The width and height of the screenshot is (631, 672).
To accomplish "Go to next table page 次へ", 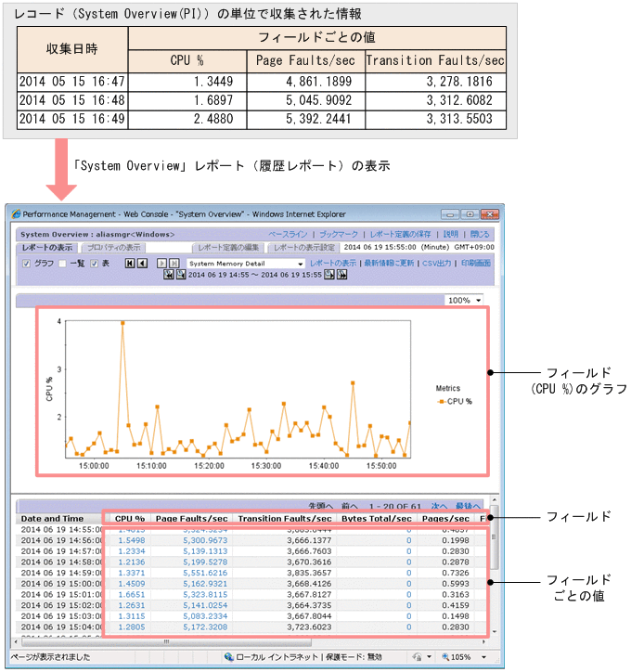I will point(439,506).
